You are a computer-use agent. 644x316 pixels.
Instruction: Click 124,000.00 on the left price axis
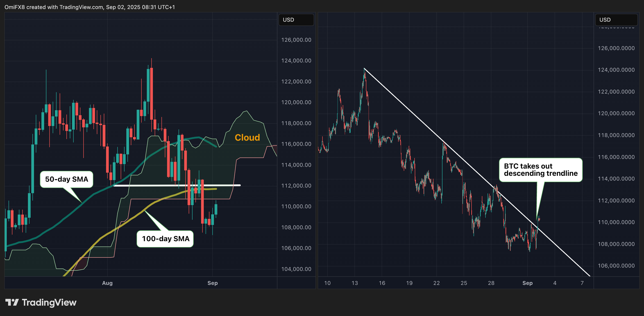click(296, 61)
